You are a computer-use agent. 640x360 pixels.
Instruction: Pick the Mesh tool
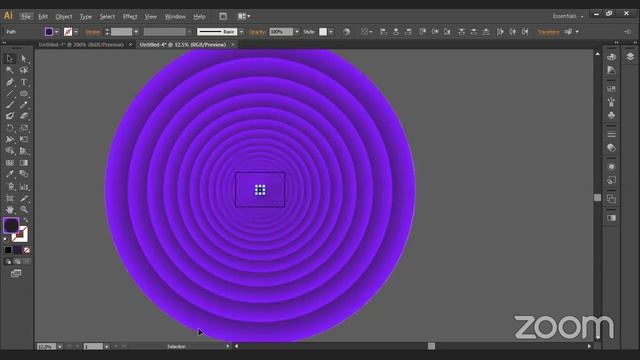coord(10,162)
